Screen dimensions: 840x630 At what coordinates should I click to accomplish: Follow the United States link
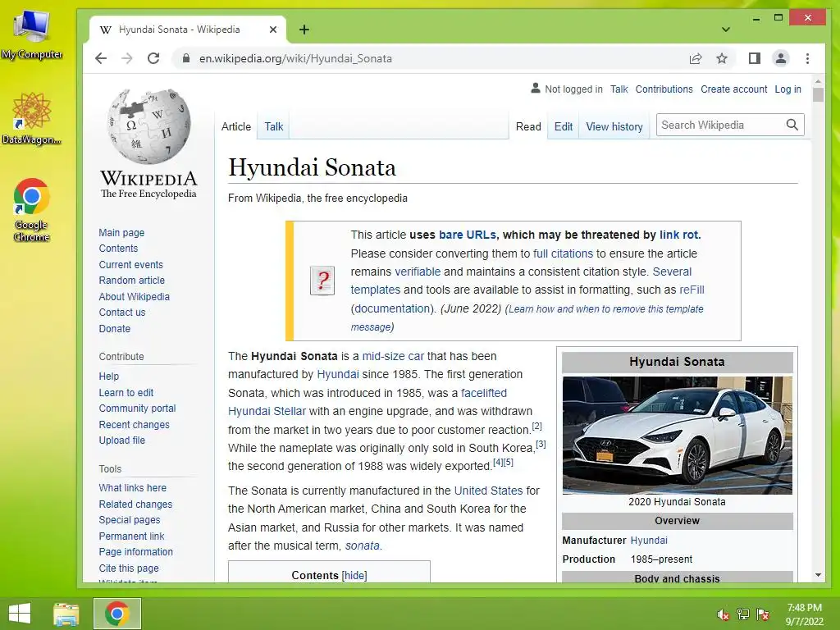[x=488, y=491]
